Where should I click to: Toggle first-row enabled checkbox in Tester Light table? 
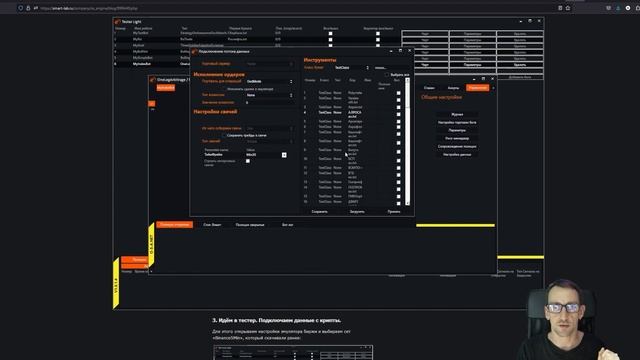(330, 34)
